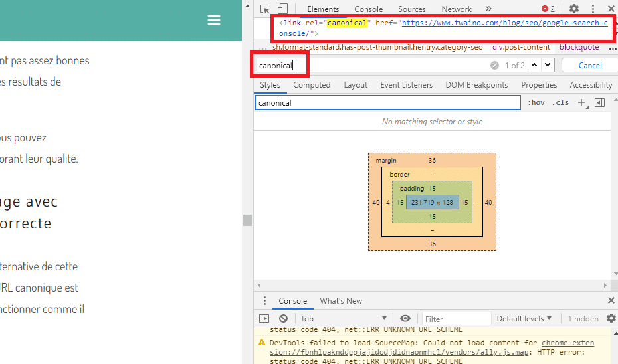The image size is (618, 364).
Task: Select the div.post-content breadcrumb
Action: (x=521, y=47)
